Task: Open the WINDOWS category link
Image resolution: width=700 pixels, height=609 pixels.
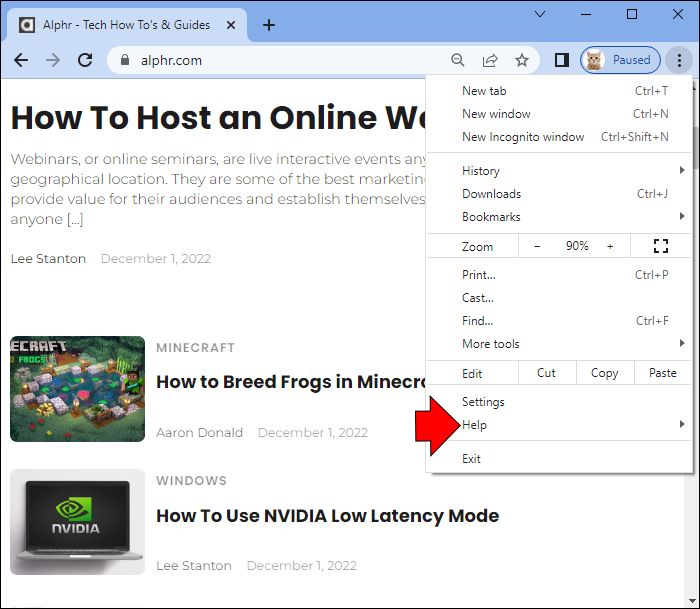Action: coord(192,480)
